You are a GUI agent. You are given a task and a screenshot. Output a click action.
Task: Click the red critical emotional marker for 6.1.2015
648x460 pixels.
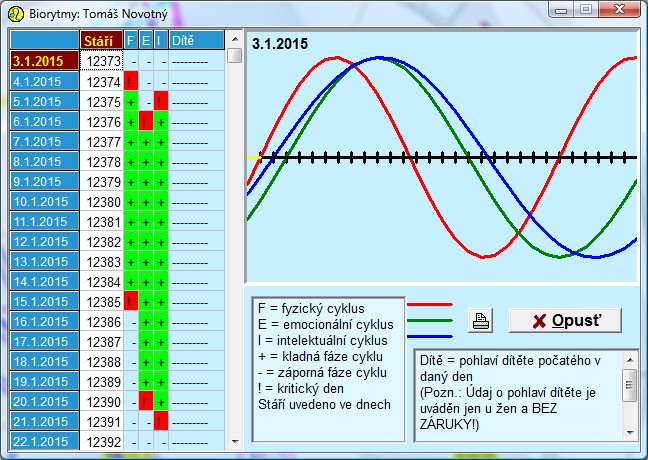click(146, 122)
